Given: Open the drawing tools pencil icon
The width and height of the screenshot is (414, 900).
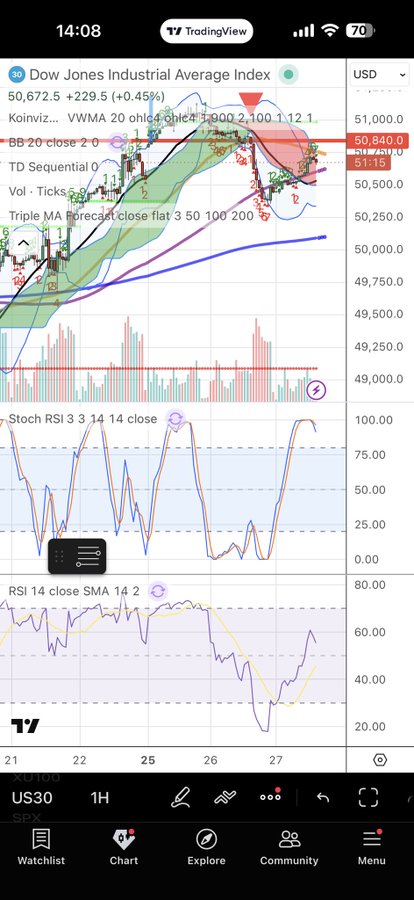Looking at the screenshot, I should [x=181, y=797].
